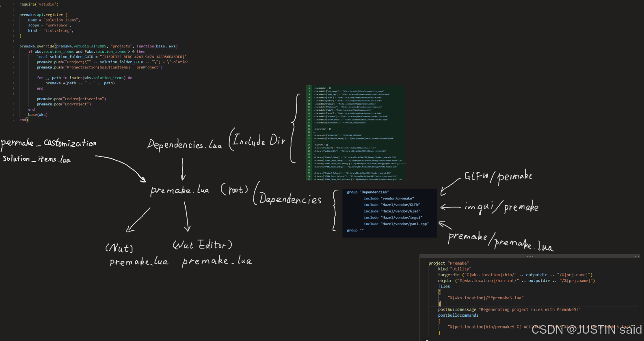Click the handwritten "permake_customization" heading
The width and height of the screenshot is (644, 341).
pyautogui.click(x=48, y=143)
